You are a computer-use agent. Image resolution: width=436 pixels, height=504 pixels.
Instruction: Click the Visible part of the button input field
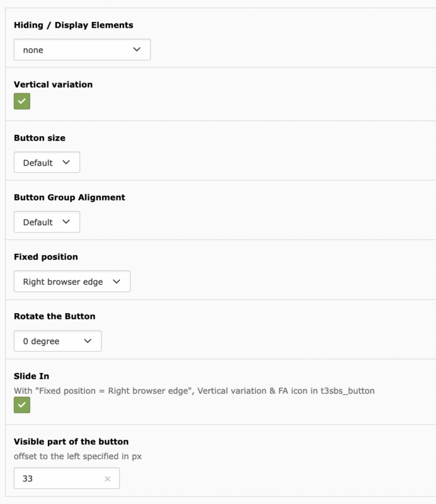coord(67,478)
